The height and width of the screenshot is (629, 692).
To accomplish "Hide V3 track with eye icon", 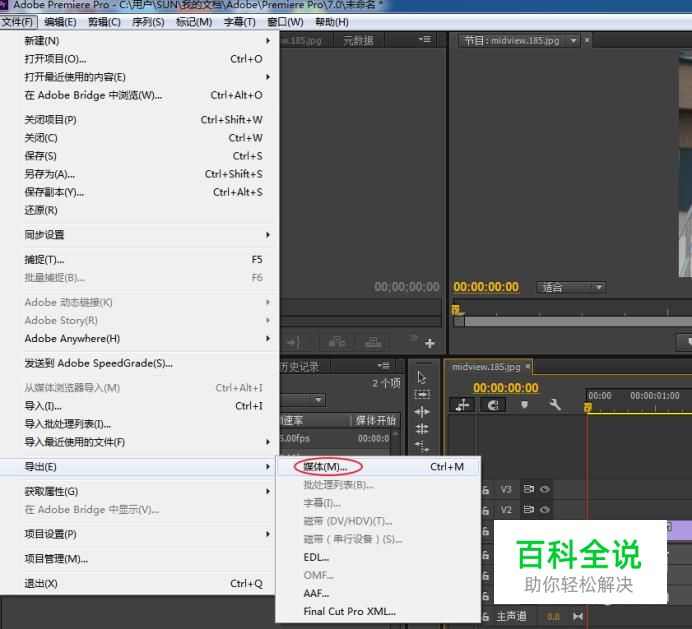I will [x=545, y=489].
